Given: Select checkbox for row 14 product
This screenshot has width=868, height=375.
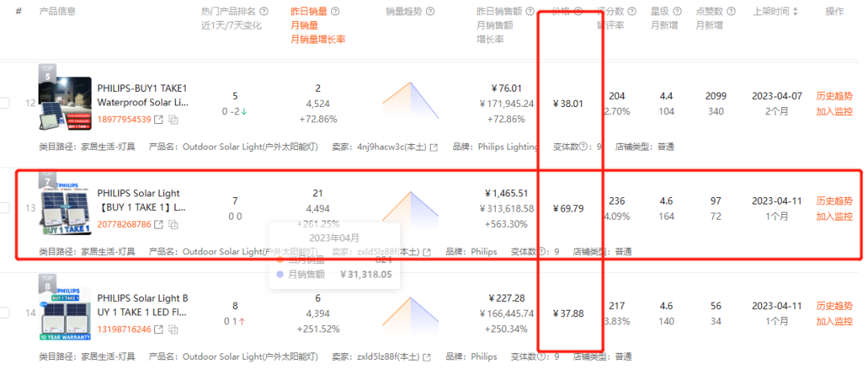Looking at the screenshot, I should tap(4, 313).
